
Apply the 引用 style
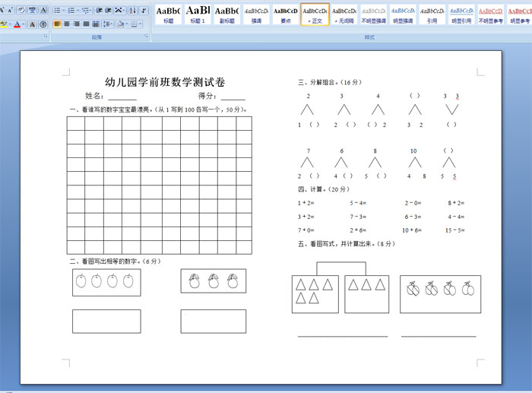click(x=432, y=14)
